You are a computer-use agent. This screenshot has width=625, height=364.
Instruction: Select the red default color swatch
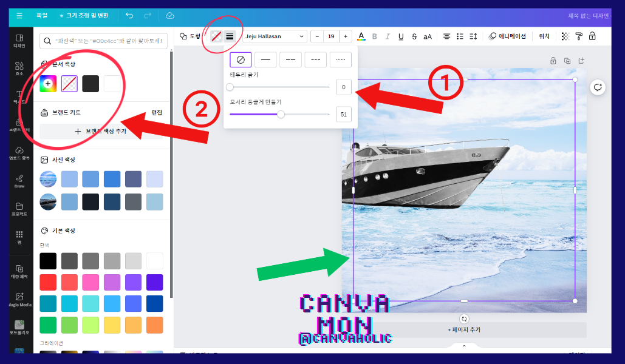coord(48,282)
